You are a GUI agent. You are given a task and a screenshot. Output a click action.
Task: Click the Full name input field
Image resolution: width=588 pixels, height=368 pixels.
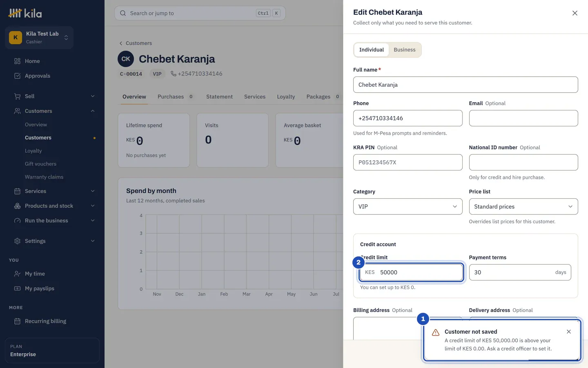[465, 85]
